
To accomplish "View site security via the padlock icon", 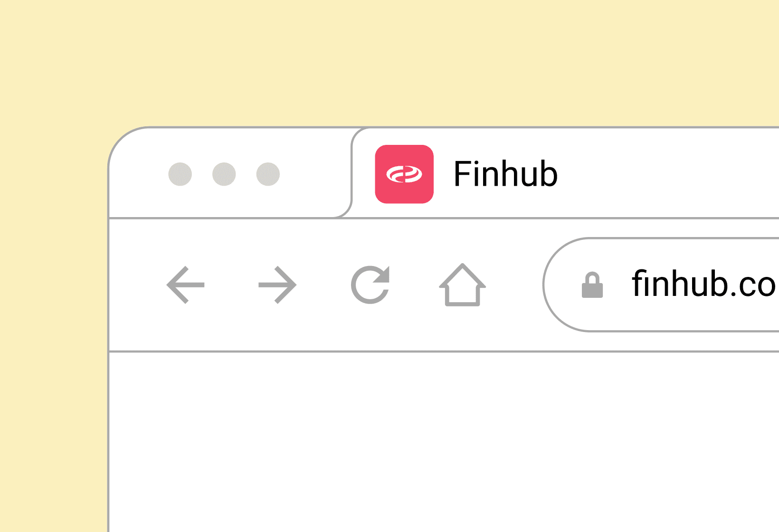I will [592, 285].
